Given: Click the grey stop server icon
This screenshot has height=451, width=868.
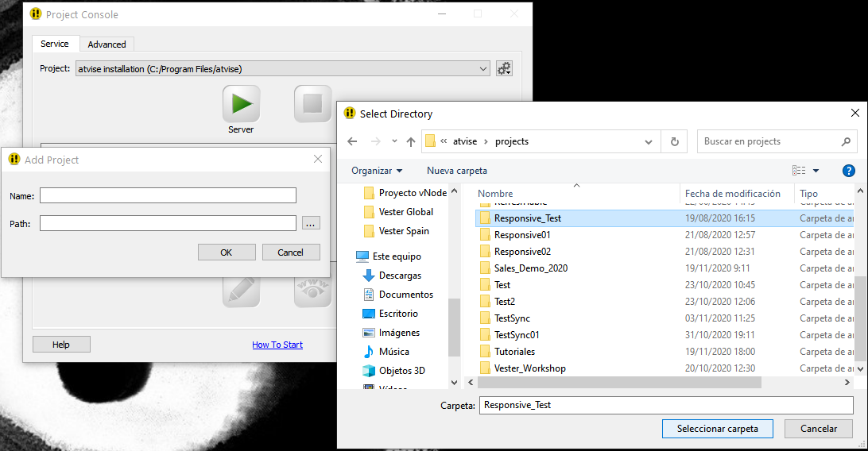Looking at the screenshot, I should point(312,104).
